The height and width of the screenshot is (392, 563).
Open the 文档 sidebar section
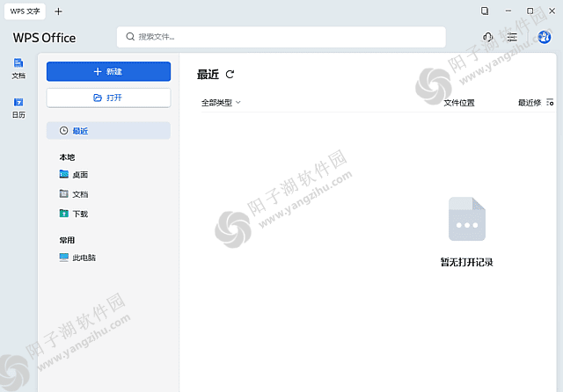pos(18,69)
